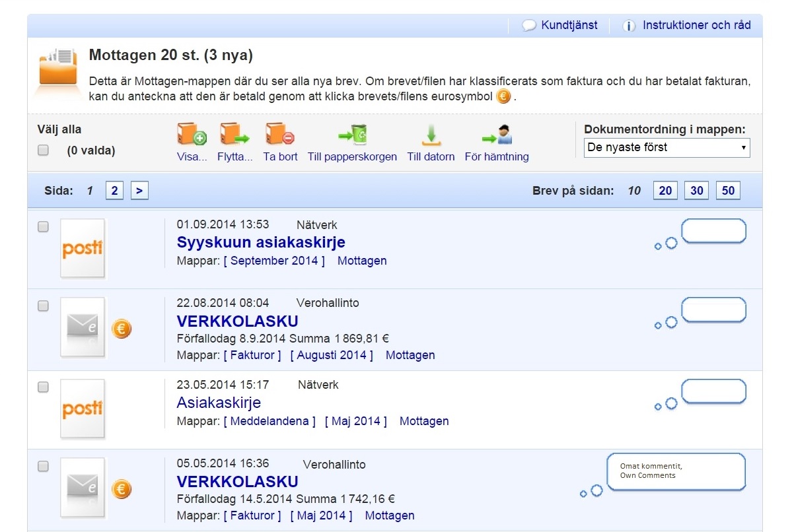Image resolution: width=792 pixels, height=532 pixels.
Task: Go to page 2
Action: pos(115,190)
